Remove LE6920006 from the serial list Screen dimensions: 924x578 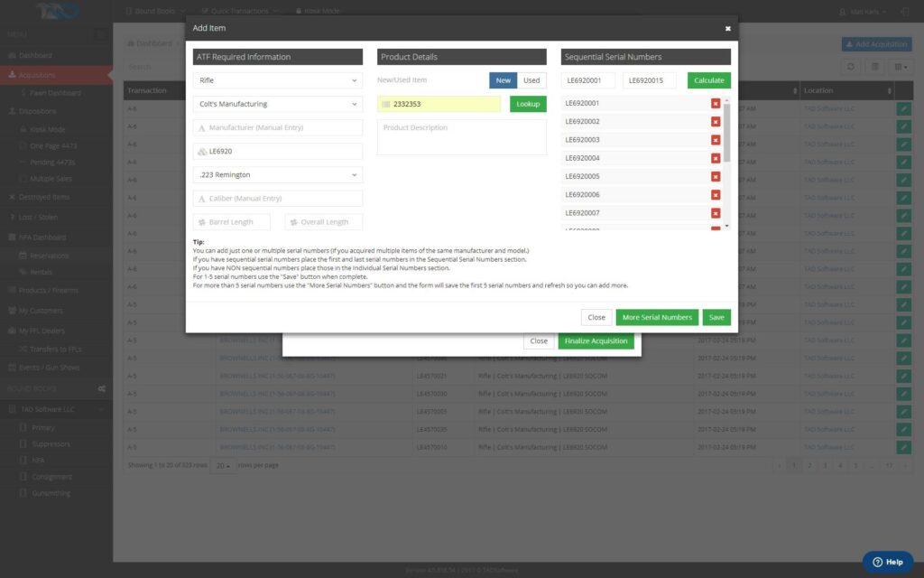pyautogui.click(x=716, y=195)
